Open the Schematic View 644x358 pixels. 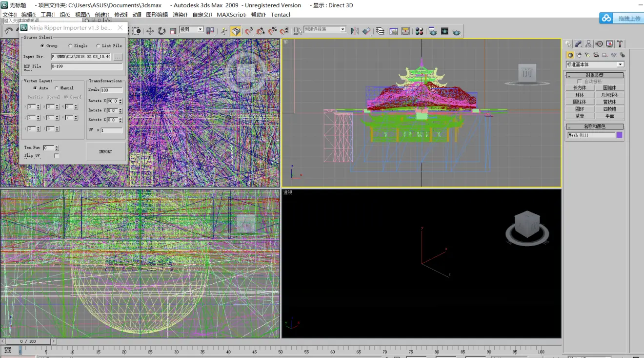pyautogui.click(x=405, y=31)
